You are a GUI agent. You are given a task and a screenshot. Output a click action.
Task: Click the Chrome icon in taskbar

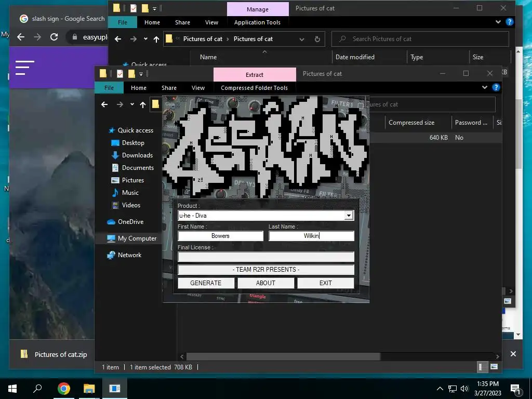tap(63, 388)
